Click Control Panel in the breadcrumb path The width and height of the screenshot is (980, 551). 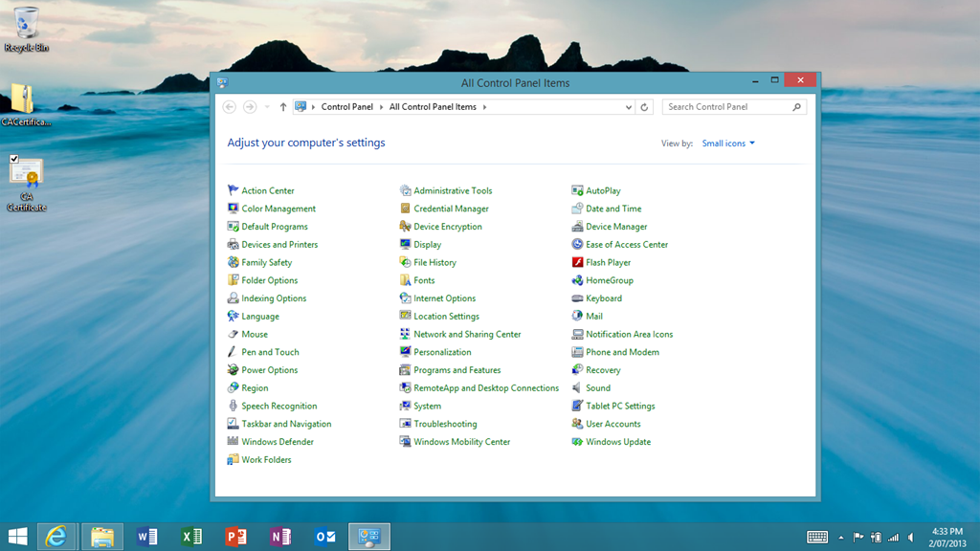tap(346, 107)
